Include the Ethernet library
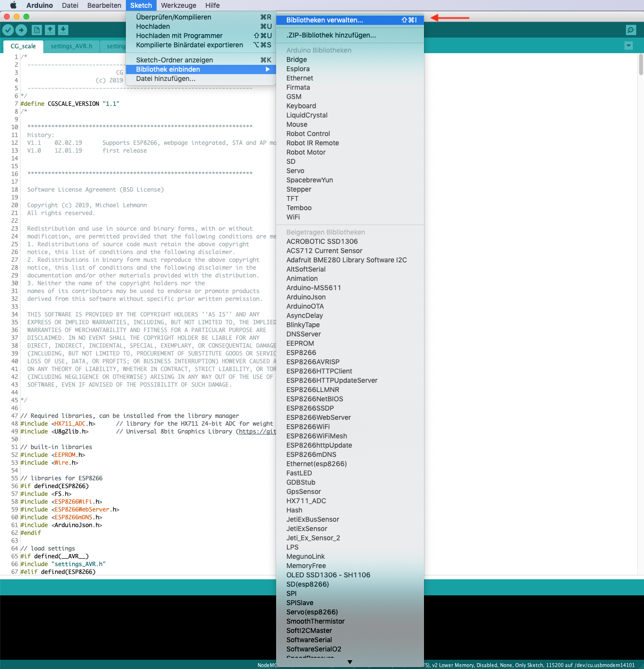This screenshot has width=644, height=669. point(350,78)
